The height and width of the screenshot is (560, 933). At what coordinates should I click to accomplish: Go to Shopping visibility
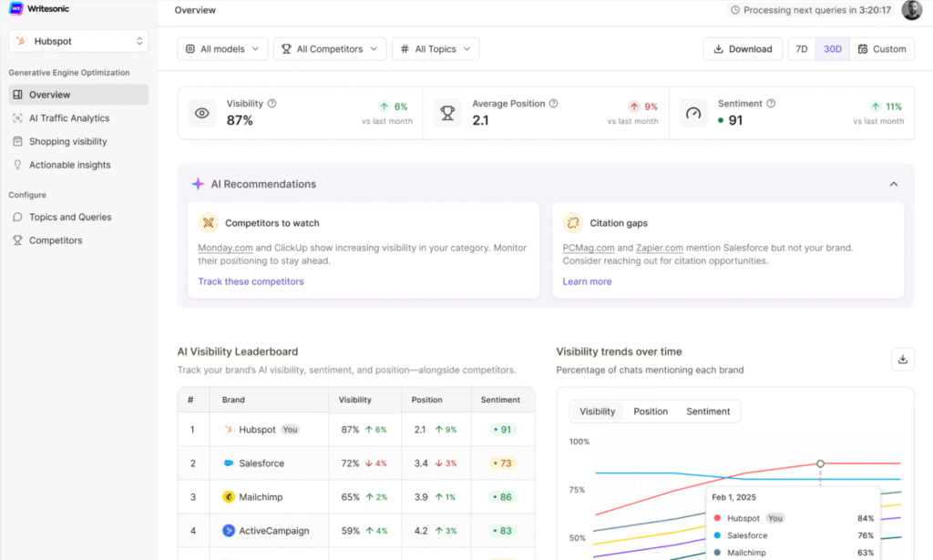point(78,141)
